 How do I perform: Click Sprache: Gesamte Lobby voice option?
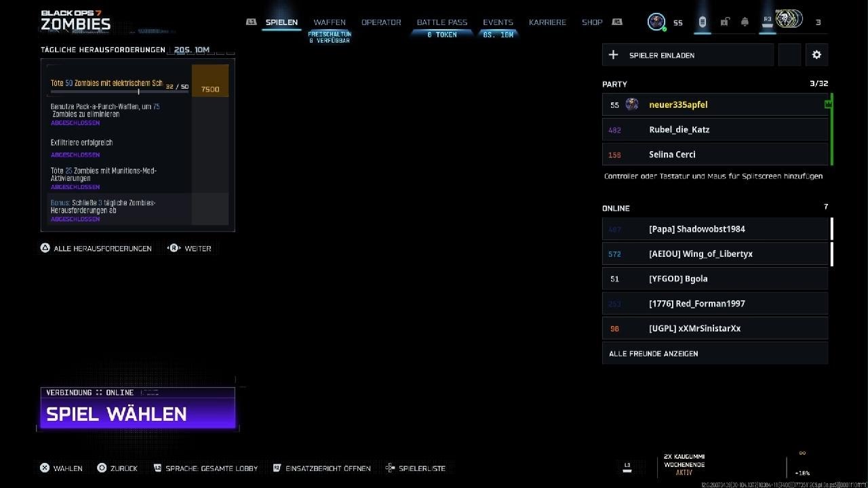tap(212, 468)
